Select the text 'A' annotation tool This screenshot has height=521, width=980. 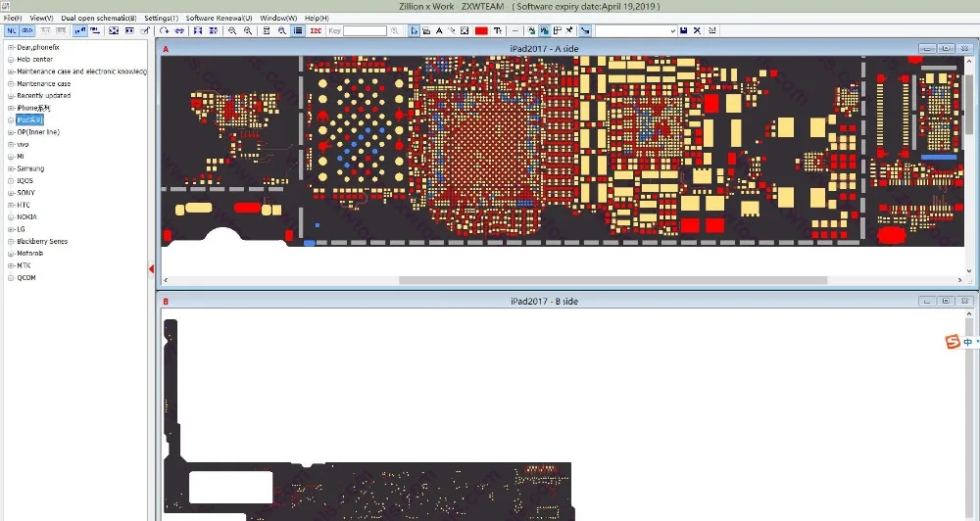pos(439,30)
